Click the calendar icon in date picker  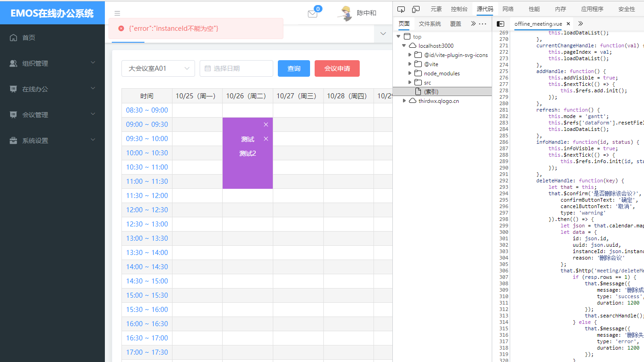point(207,68)
